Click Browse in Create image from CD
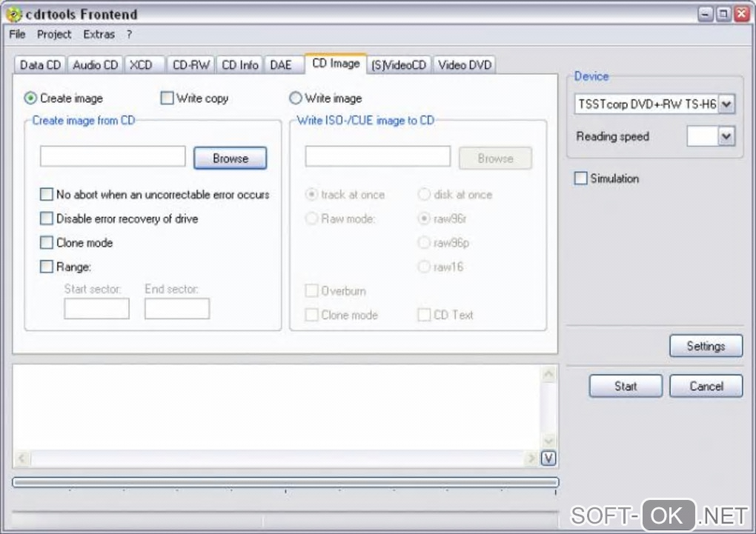The height and width of the screenshot is (534, 756). [230, 158]
